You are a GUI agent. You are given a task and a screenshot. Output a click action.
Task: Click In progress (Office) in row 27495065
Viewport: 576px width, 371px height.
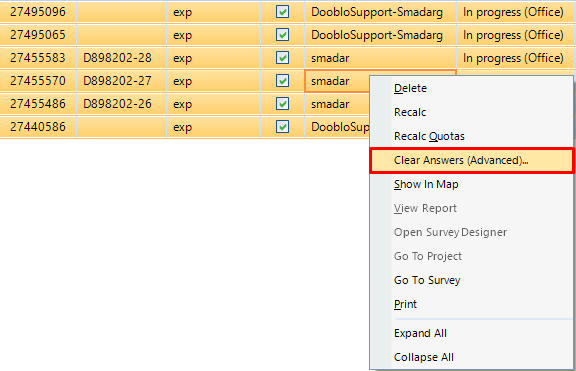coord(515,35)
